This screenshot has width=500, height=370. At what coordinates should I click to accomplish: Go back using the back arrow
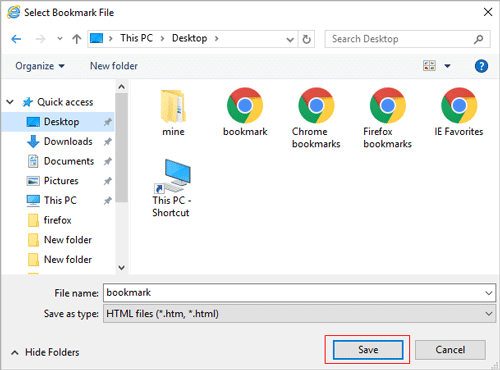point(16,39)
